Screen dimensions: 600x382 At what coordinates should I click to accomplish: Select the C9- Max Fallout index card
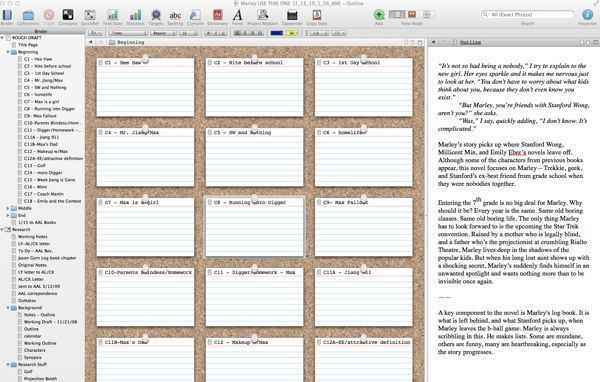pos(364,227)
